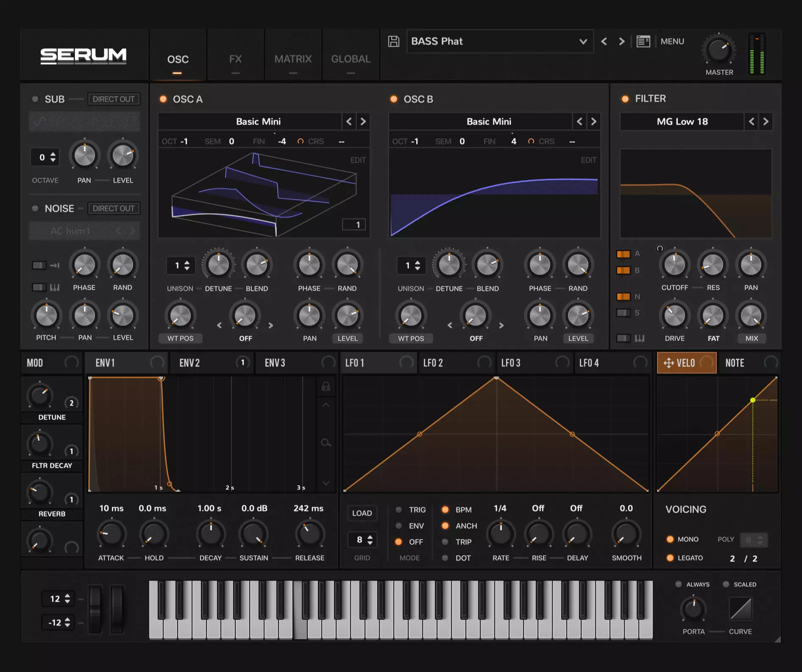802x672 pixels.
Task: Enable the SUB oscillator power toggle
Action: [35, 99]
